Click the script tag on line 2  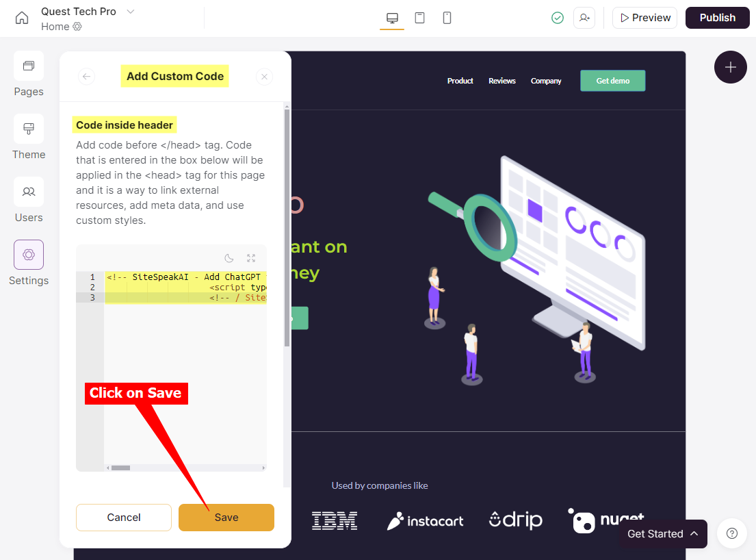[x=237, y=287]
